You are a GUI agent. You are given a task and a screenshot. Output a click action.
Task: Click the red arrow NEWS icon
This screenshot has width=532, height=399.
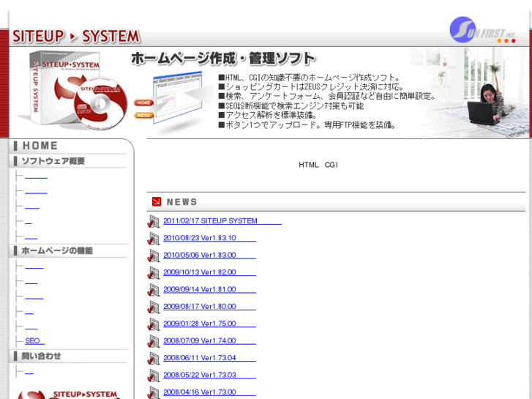pos(157,202)
